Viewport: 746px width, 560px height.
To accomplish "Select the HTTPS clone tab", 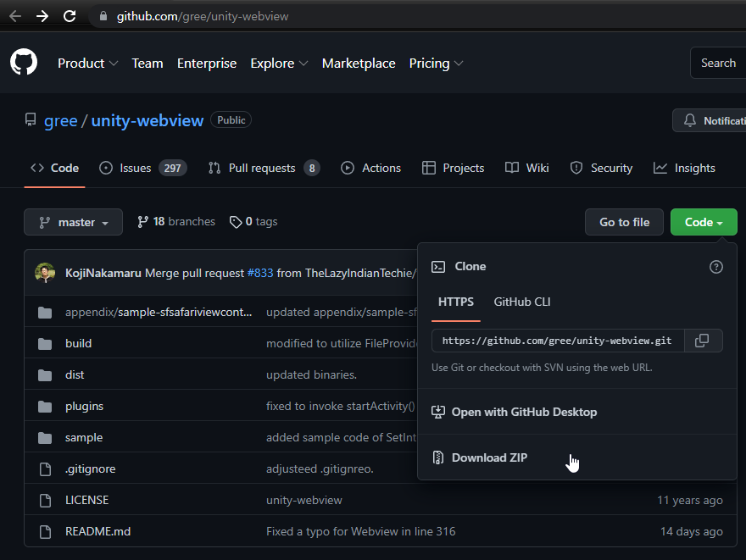I will [x=456, y=302].
